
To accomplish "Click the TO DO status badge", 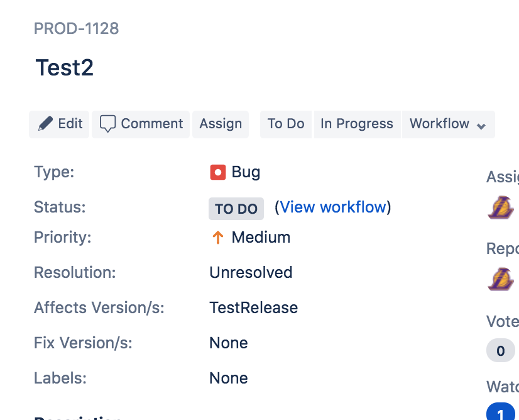I will click(236, 209).
